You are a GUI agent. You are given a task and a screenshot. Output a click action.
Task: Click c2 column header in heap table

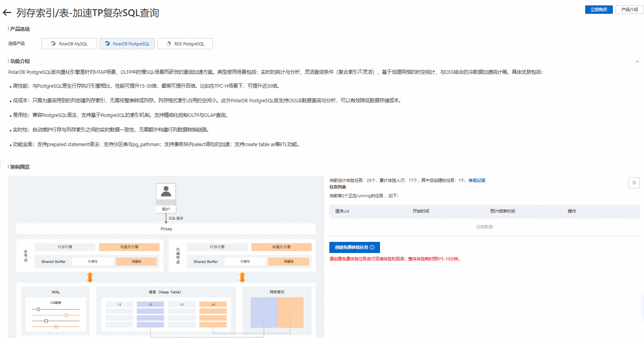(151, 304)
